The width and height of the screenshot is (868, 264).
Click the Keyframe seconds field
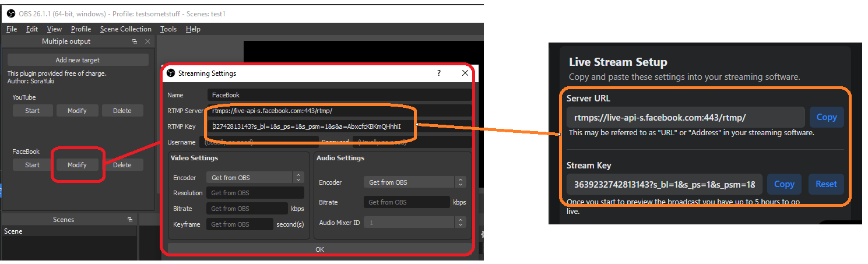tap(240, 224)
